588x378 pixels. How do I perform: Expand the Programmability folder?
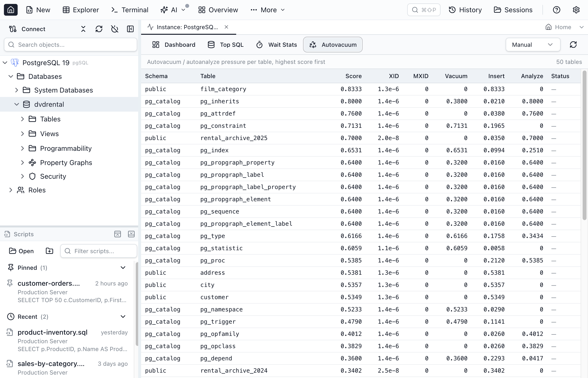[x=23, y=149]
